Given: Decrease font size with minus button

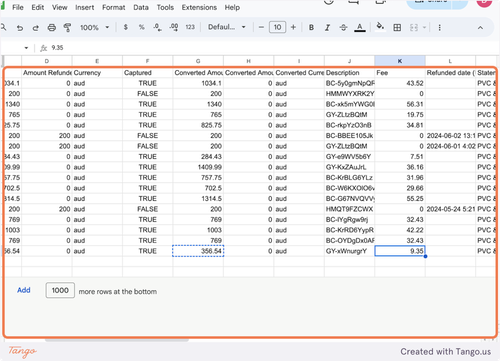Looking at the screenshot, I should pos(261,27).
